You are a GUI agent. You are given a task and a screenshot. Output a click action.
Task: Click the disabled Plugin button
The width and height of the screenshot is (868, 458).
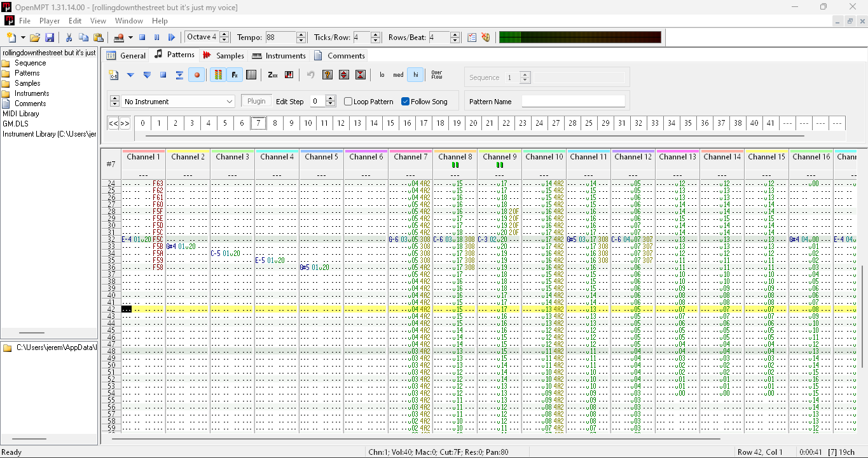point(256,101)
